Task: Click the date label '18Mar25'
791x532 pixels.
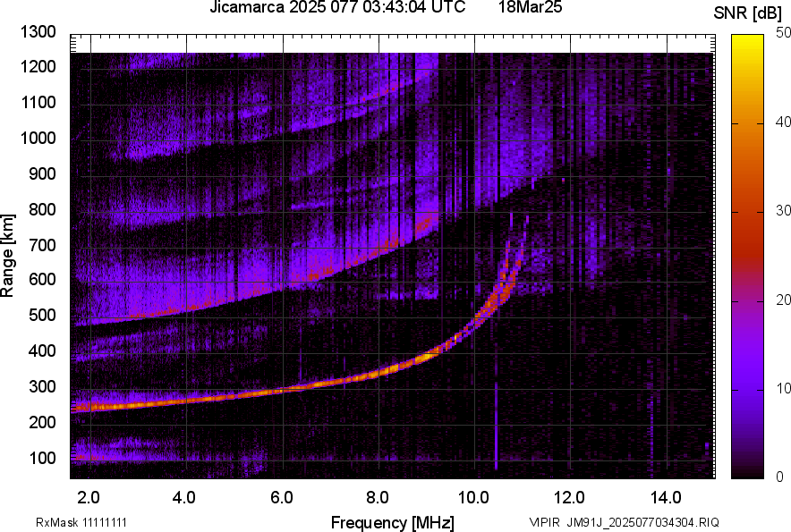Action: coord(531,7)
